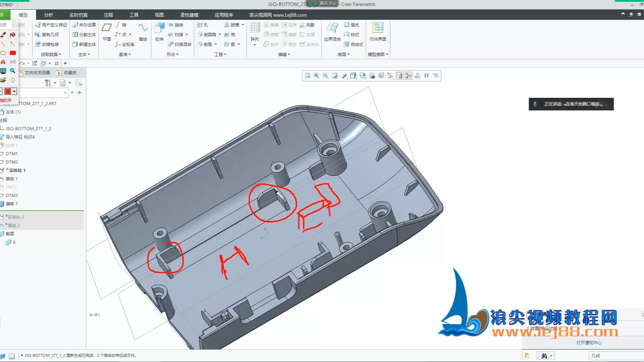Click User-Defined Feature (用户定义特征)
The height and width of the screenshot is (362, 644).
[x=51, y=25]
